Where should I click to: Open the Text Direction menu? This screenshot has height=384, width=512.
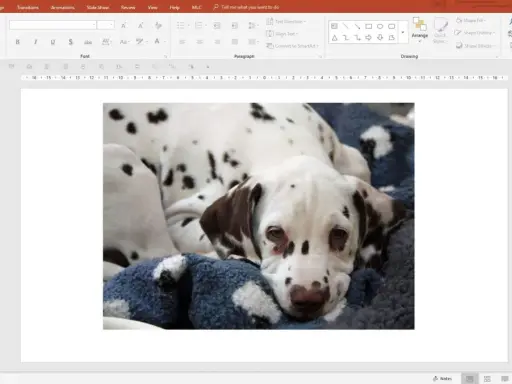coord(286,21)
